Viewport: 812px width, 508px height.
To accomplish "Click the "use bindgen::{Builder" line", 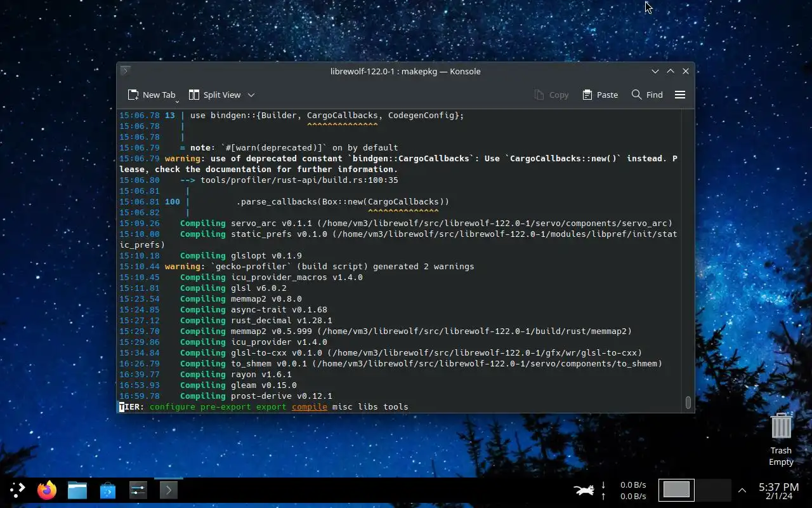I will [x=292, y=115].
